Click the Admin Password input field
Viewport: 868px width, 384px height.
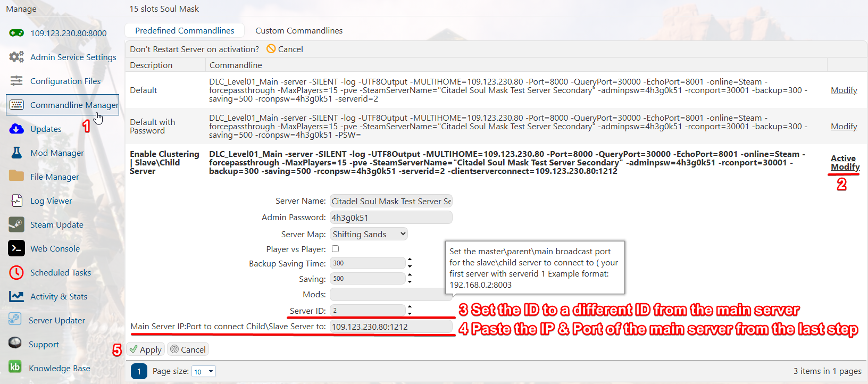[x=391, y=218]
